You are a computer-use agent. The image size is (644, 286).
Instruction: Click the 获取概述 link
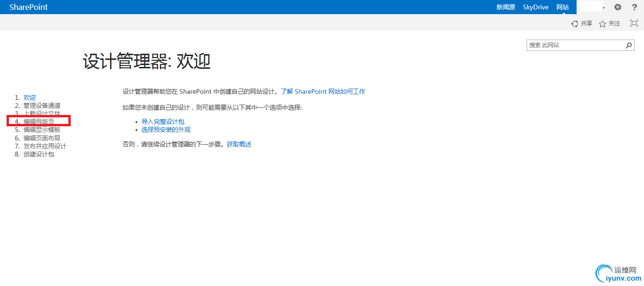point(239,144)
